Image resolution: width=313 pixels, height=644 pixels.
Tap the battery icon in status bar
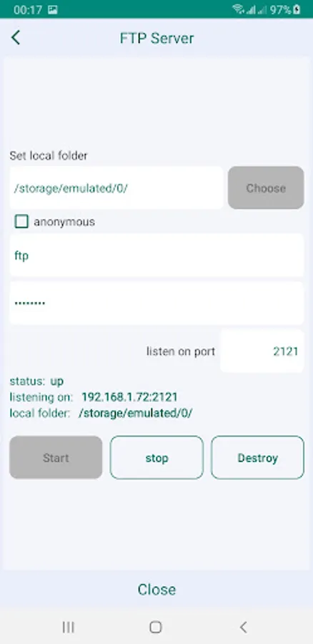[297, 9]
